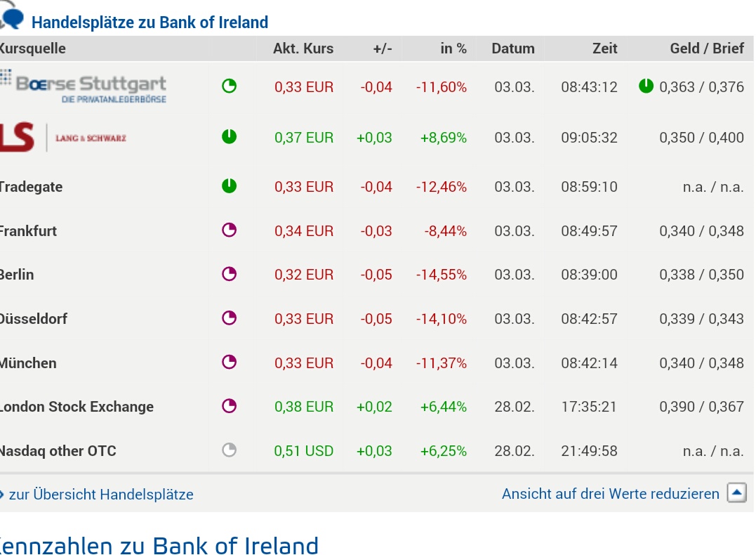Open the Tradegate trading venue row
This screenshot has height=555, width=756.
pyautogui.click(x=32, y=187)
